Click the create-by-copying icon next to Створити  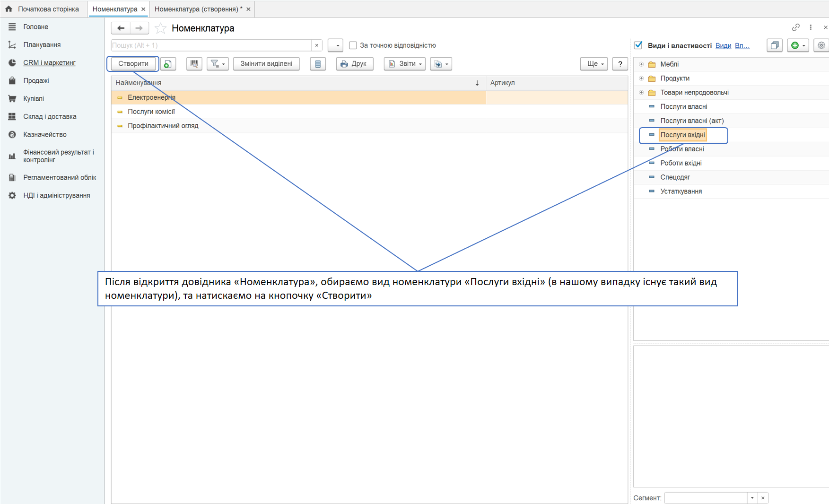[168, 64]
